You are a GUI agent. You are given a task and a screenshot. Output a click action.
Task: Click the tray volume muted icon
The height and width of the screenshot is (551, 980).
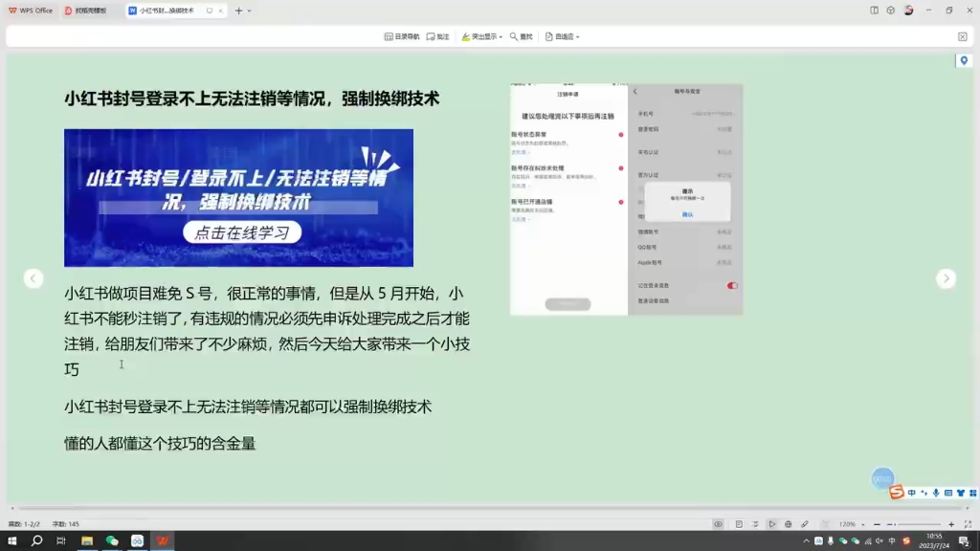point(880,541)
